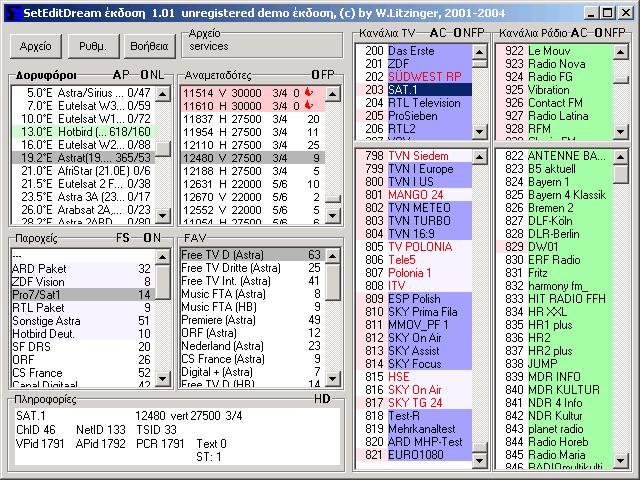Screen dimensions: 640x480
Task: Click up arrow of FAV list scrollbar
Action: coord(333,256)
